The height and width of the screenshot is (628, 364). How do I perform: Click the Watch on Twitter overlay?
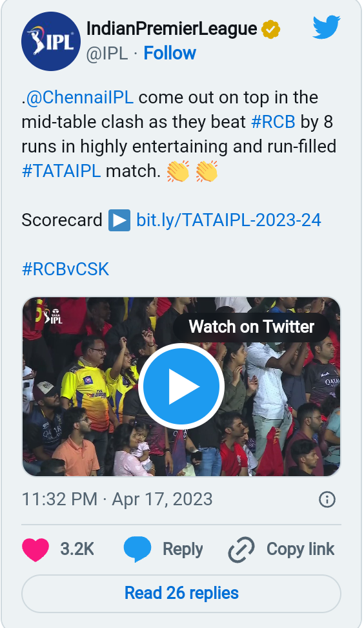(x=252, y=327)
